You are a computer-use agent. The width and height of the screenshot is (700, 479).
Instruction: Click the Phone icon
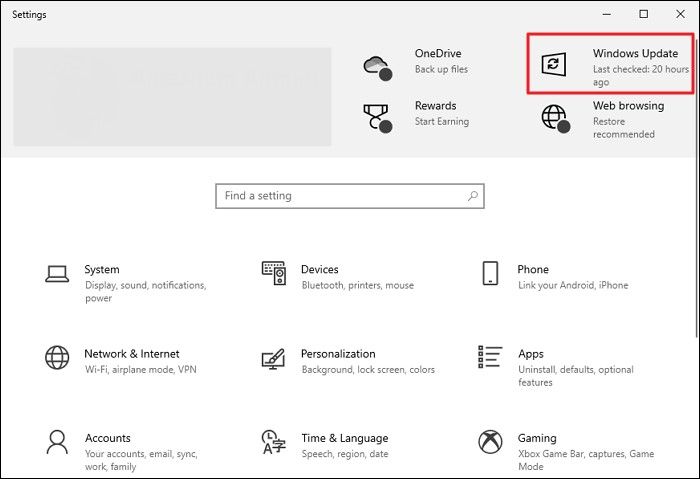coord(490,273)
